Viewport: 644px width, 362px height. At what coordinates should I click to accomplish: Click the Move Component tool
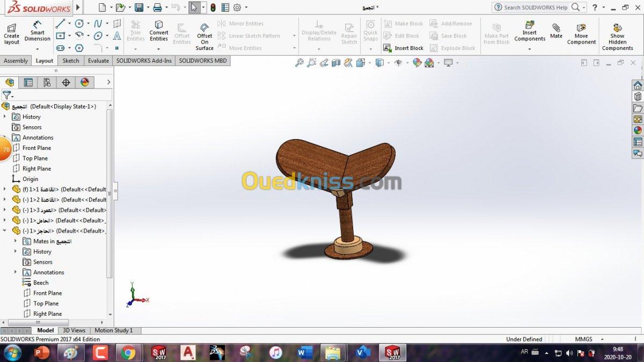581,34
